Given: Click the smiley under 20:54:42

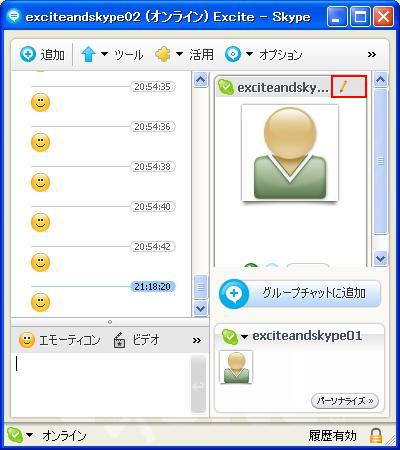Looking at the screenshot, I should 40,262.
